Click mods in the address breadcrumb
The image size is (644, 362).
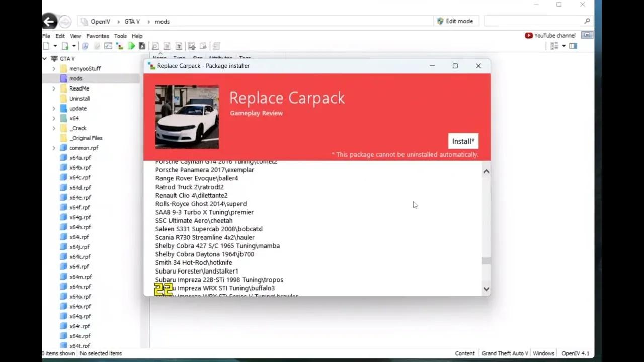click(x=162, y=22)
